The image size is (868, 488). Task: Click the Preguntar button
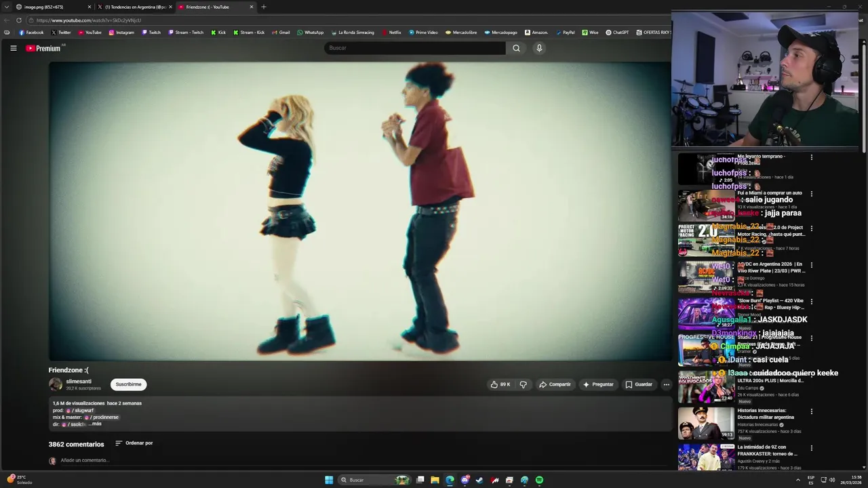tap(598, 384)
